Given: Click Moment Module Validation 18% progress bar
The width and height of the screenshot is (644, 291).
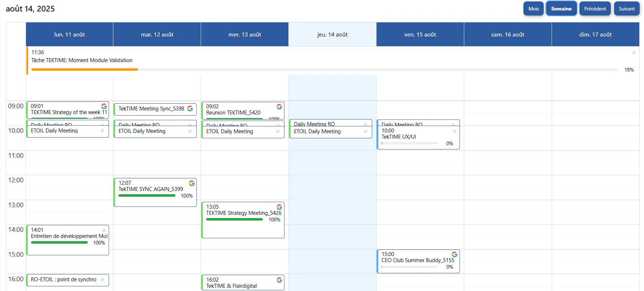Looking at the screenshot, I should [324, 69].
